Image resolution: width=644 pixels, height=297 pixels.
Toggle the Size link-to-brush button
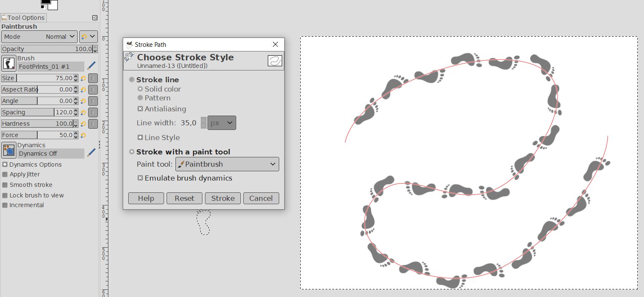[93, 78]
